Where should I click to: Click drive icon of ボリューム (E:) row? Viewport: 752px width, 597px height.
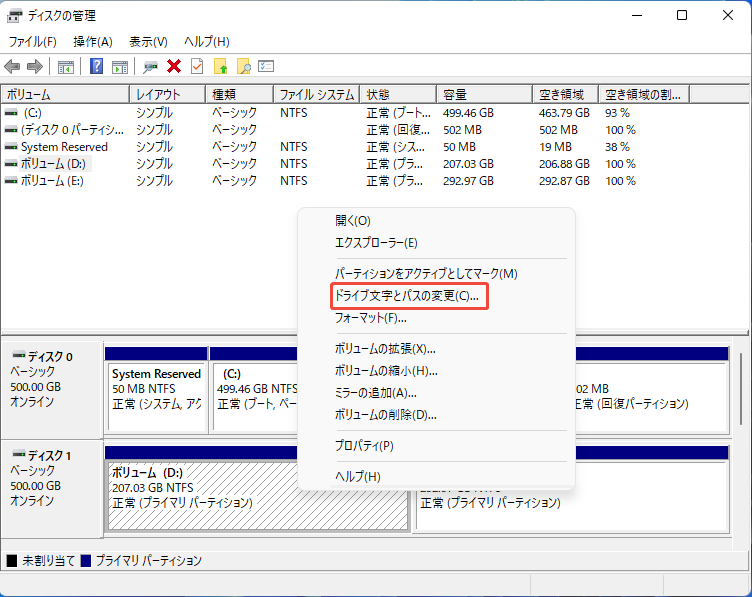(x=11, y=181)
